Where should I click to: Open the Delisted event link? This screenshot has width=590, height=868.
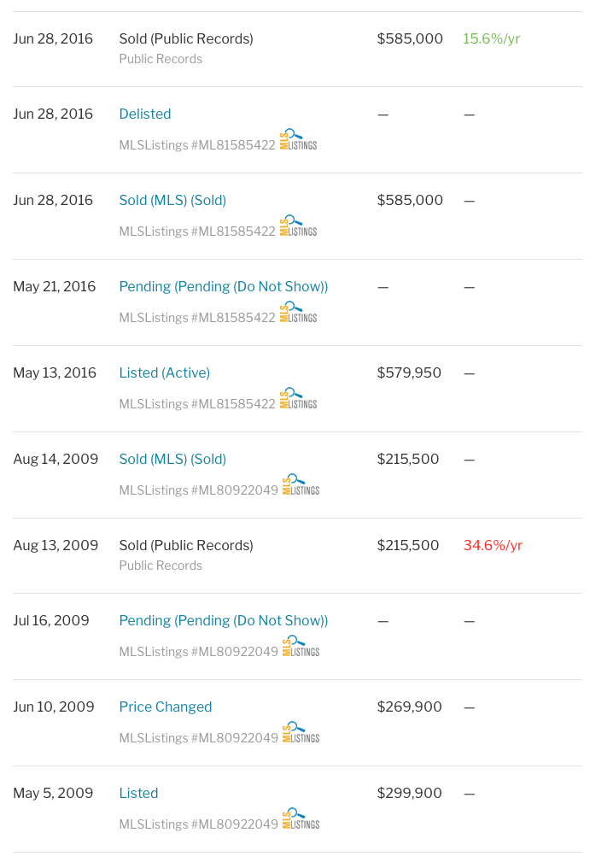tap(145, 114)
